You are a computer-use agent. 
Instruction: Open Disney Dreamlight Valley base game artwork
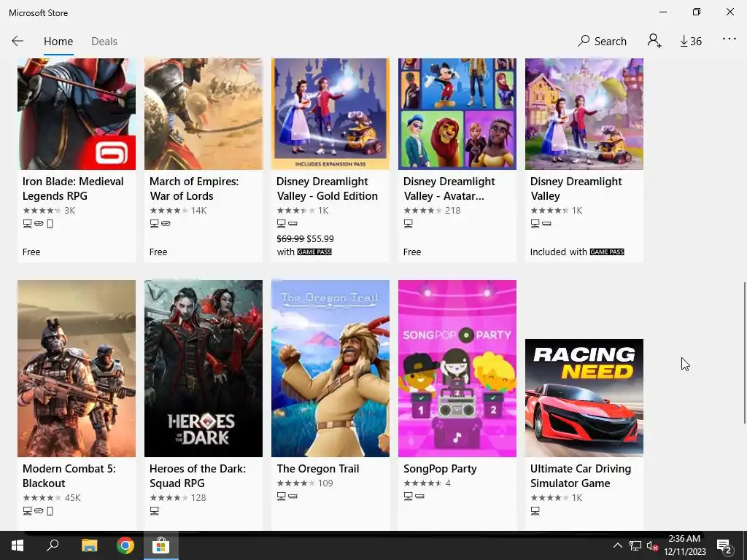[584, 114]
